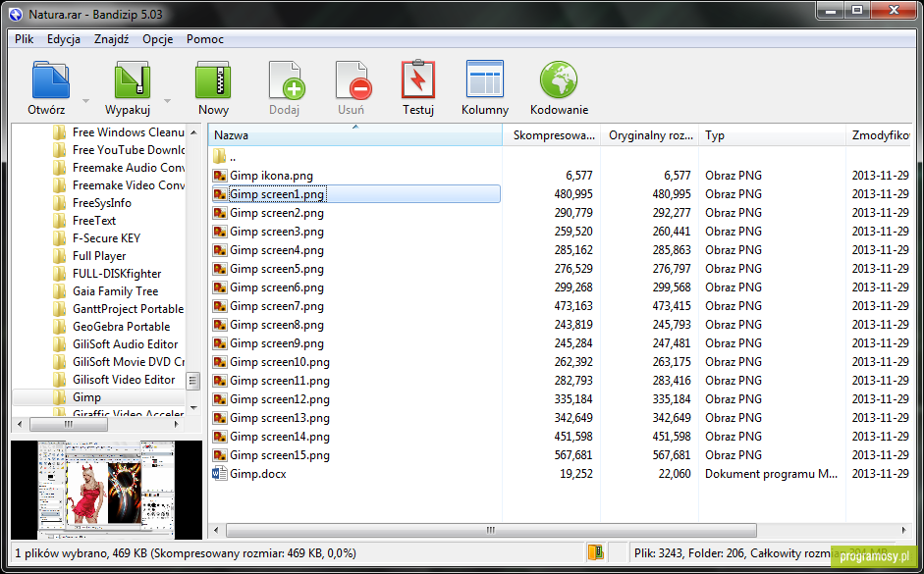This screenshot has width=924, height=574.
Task: Select the file Gimp screen7.png
Action: [277, 306]
